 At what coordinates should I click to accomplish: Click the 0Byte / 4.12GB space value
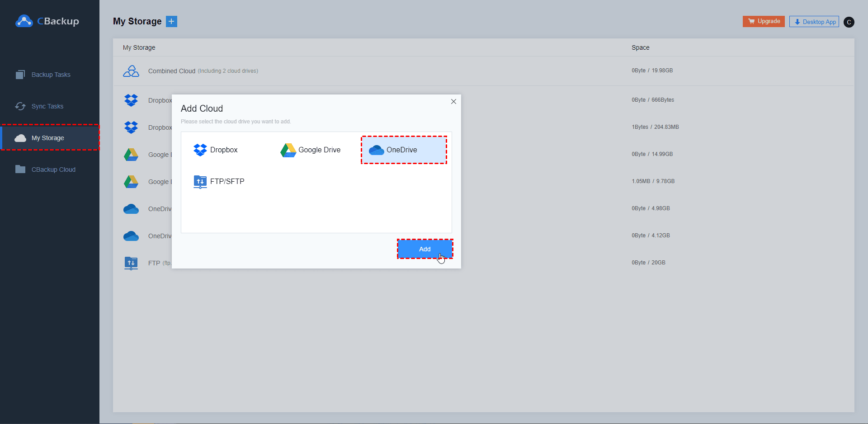pos(651,236)
